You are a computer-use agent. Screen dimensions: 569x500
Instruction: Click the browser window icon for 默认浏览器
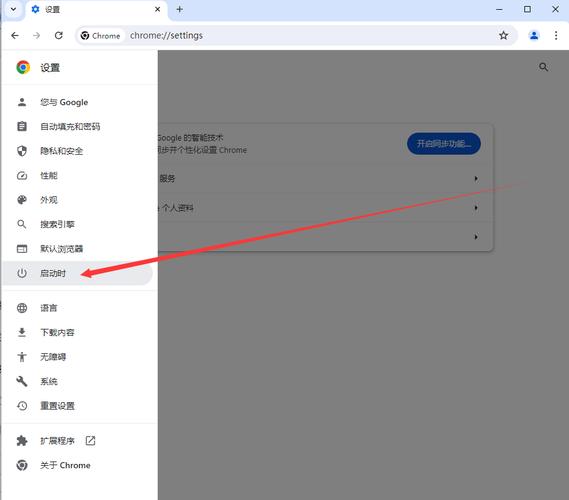(x=22, y=249)
